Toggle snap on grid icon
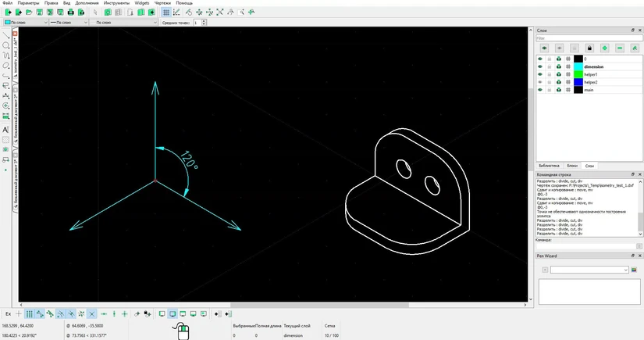 pyautogui.click(x=29, y=313)
